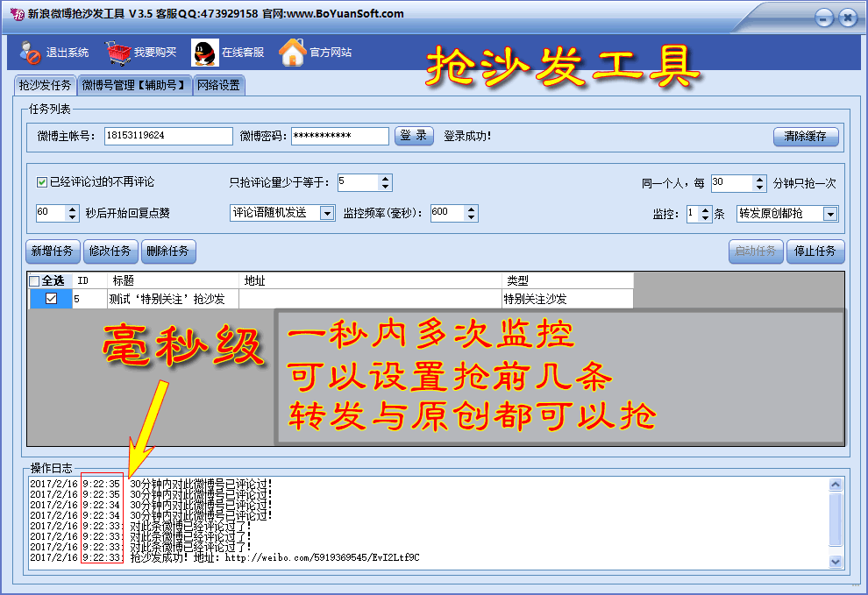The image size is (868, 595).
Task: Click the 新增任务 button
Action: tap(53, 251)
